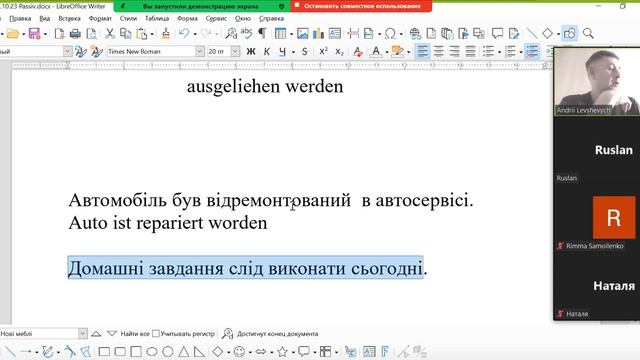Clear direct formatting

pyautogui.click(x=358, y=52)
